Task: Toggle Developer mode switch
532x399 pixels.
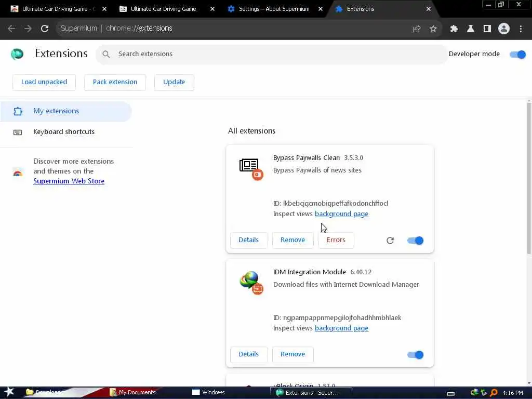Action: [x=518, y=54]
